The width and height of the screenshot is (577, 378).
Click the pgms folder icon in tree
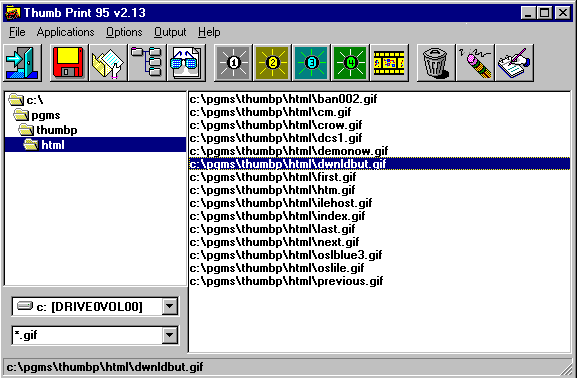21,115
